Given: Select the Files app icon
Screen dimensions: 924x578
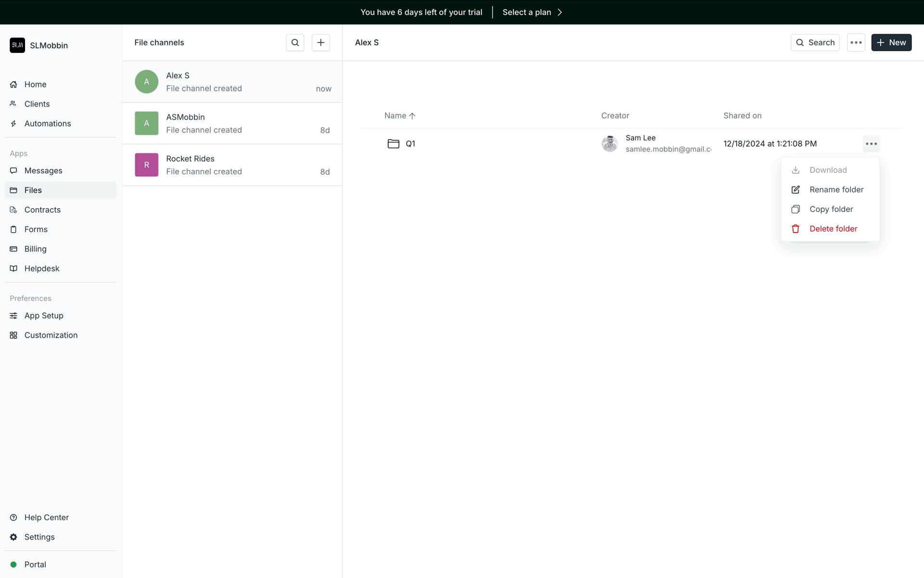Looking at the screenshot, I should click(13, 190).
